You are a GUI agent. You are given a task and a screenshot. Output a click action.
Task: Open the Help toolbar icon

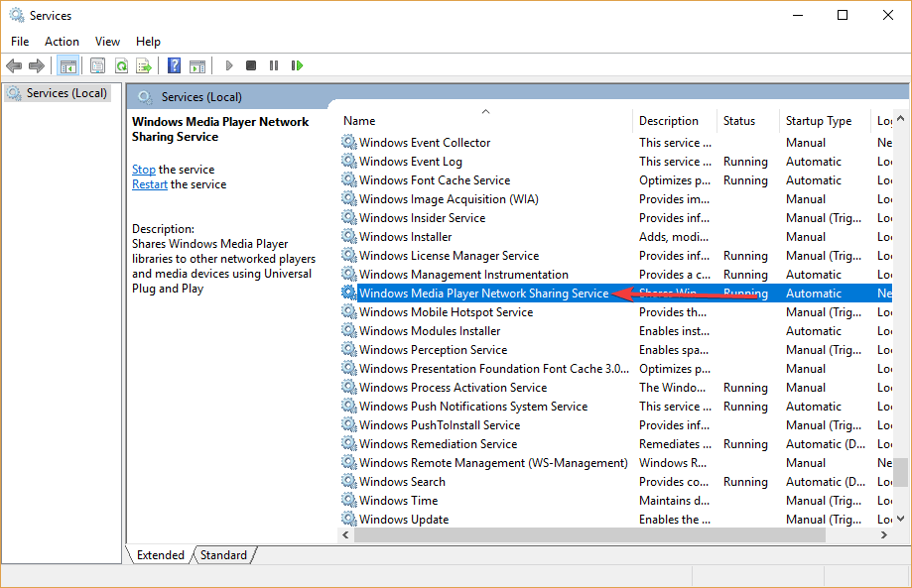point(174,65)
